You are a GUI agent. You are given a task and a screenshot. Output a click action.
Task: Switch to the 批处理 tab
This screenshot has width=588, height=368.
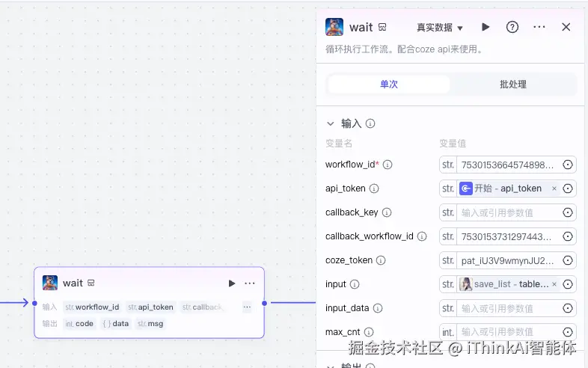pyautogui.click(x=513, y=84)
